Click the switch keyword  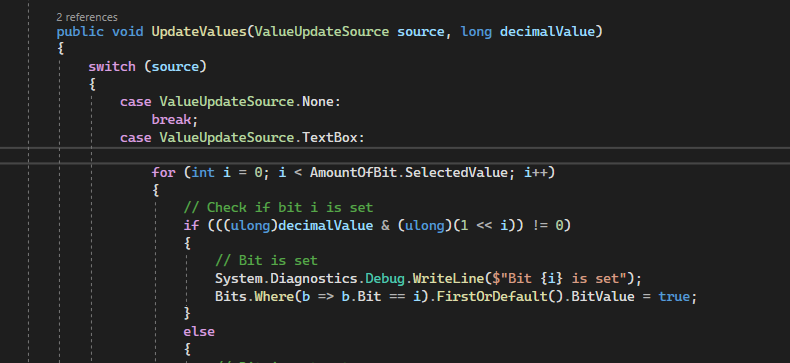pos(112,67)
